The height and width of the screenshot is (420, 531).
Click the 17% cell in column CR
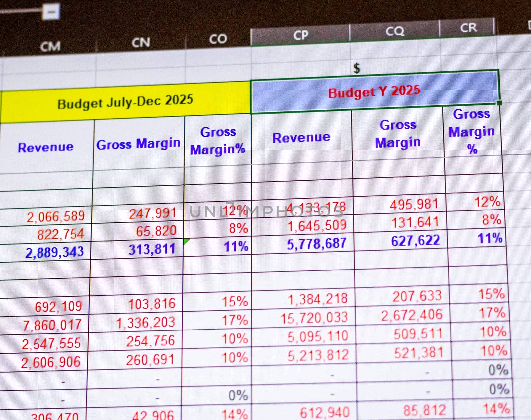[480, 313]
